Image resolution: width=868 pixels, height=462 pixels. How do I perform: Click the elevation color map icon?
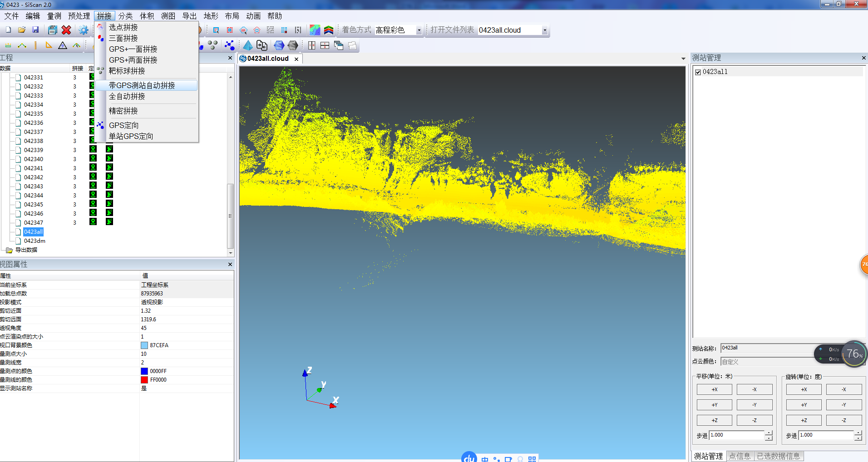tap(315, 30)
